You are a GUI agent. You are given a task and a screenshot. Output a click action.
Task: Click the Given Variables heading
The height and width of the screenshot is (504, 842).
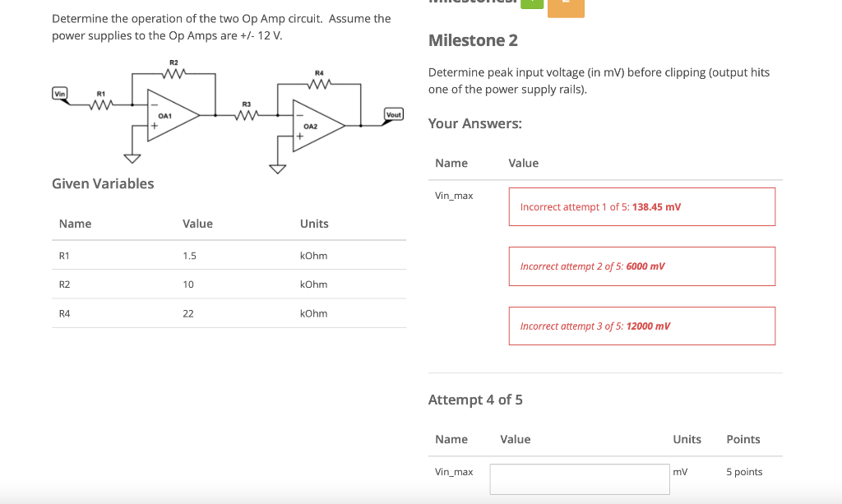click(x=103, y=183)
